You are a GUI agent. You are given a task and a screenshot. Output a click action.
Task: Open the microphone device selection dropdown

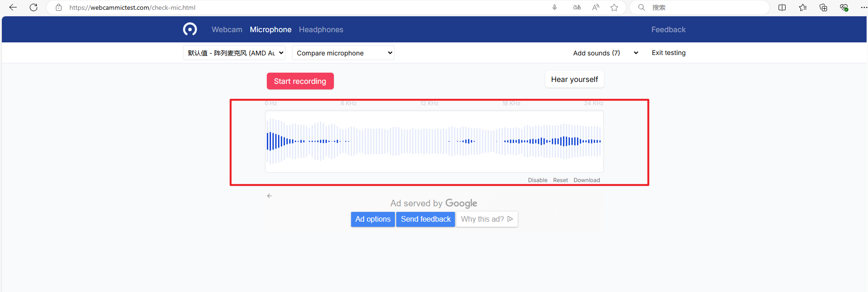click(234, 53)
